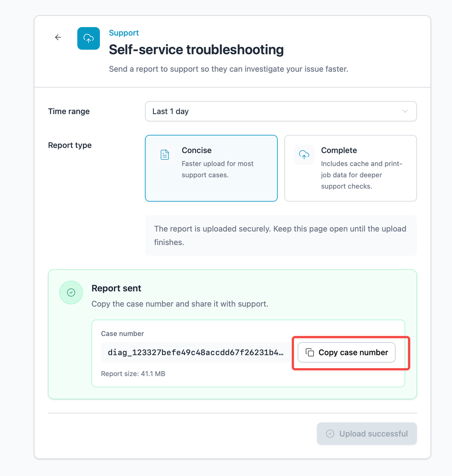Screen dimensions: 452x476
Task: Click the copy icon beside case number
Action: click(x=310, y=352)
